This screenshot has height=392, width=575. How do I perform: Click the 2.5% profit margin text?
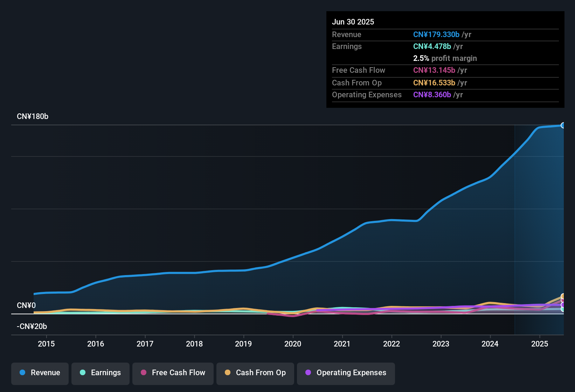pos(445,58)
